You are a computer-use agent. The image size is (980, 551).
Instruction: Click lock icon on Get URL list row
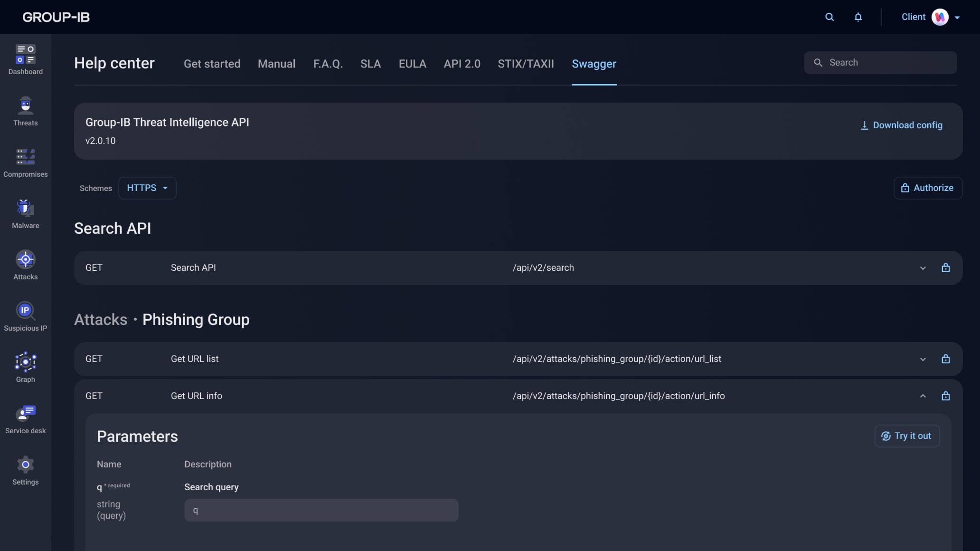coord(946,359)
